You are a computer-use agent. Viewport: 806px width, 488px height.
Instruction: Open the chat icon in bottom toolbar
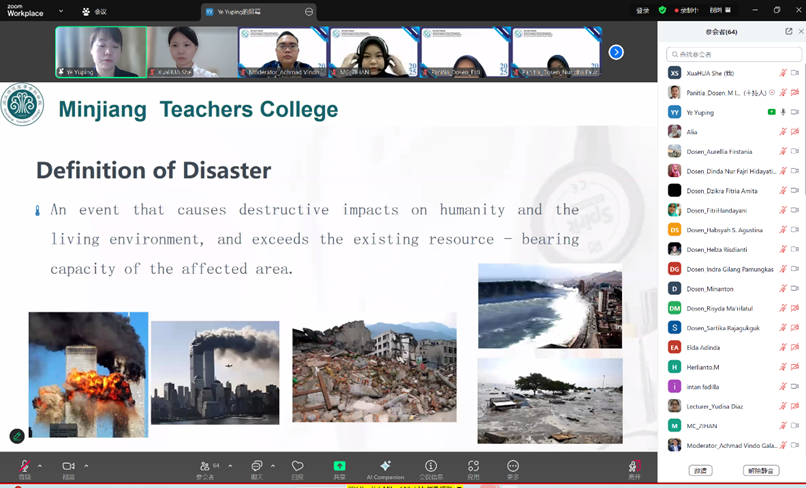click(257, 466)
